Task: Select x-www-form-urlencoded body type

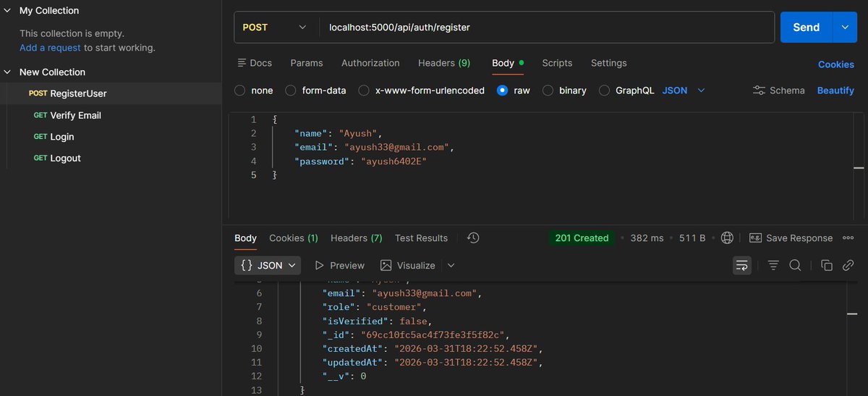Action: point(363,90)
